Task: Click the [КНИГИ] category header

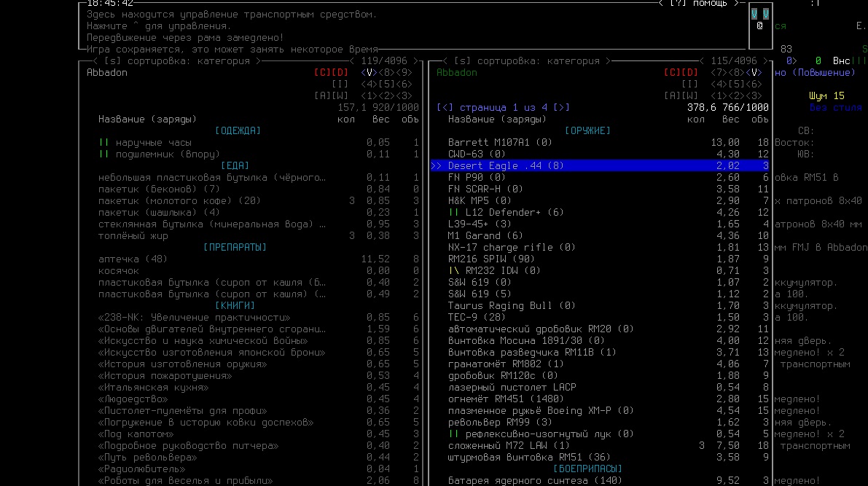Action: pyautogui.click(x=235, y=305)
